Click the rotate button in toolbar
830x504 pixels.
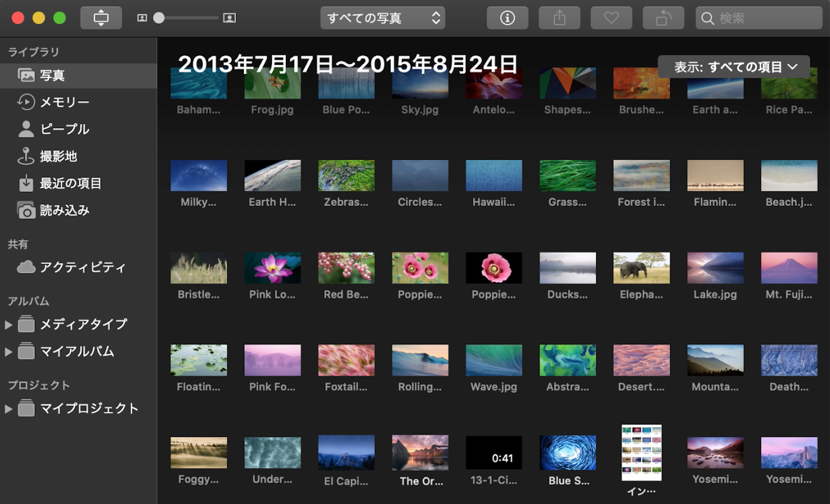pos(663,18)
